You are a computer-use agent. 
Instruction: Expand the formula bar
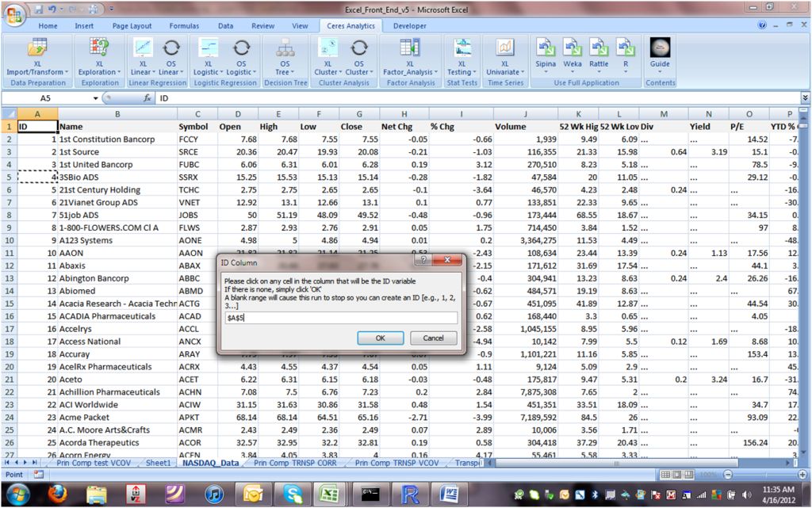click(805, 97)
